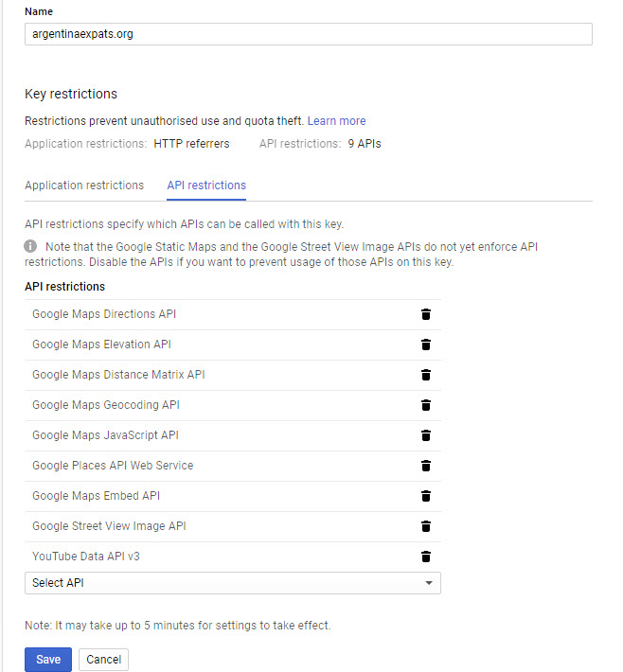Select the API restrictions tab
623x672 pixels.
click(206, 186)
